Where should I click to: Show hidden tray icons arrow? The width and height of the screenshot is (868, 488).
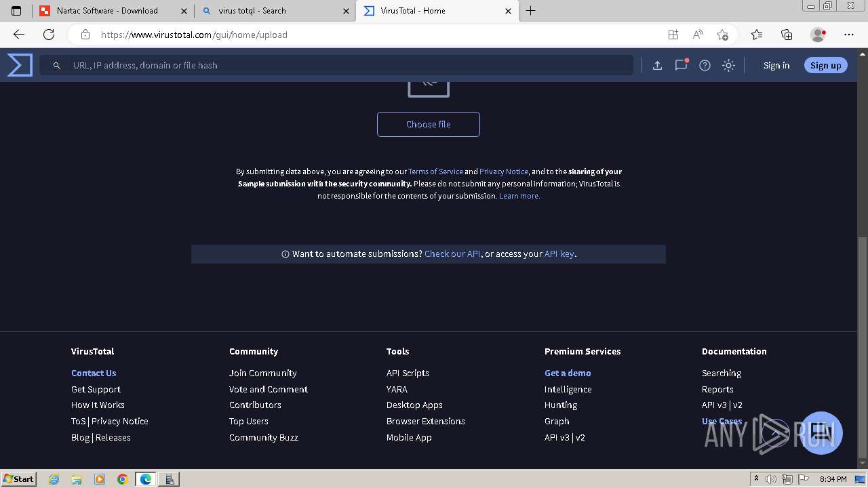(x=756, y=479)
